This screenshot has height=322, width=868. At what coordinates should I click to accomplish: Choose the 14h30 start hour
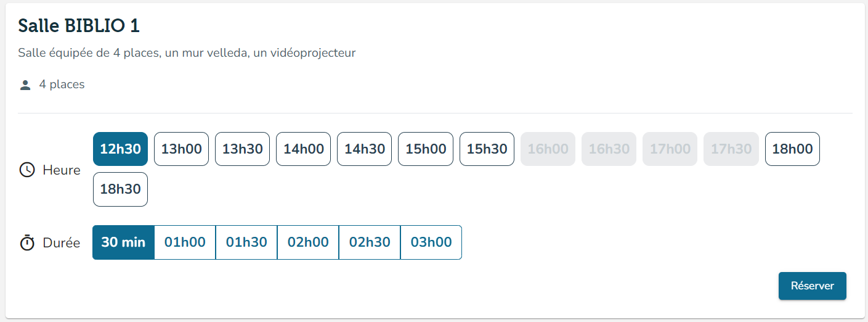pos(364,149)
